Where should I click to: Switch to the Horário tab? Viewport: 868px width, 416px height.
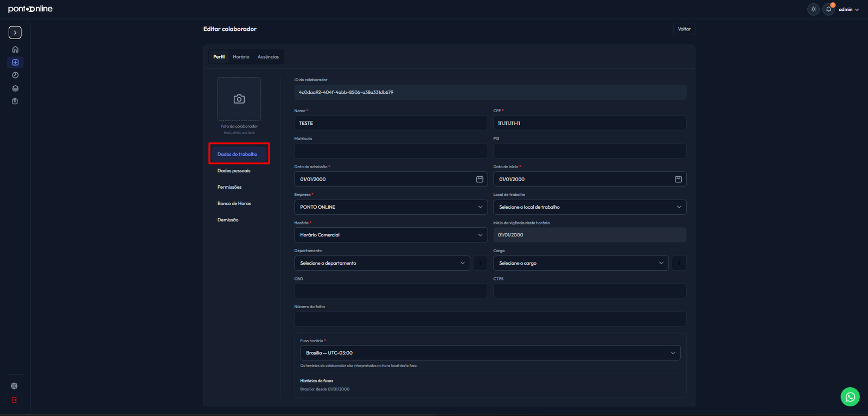(241, 57)
